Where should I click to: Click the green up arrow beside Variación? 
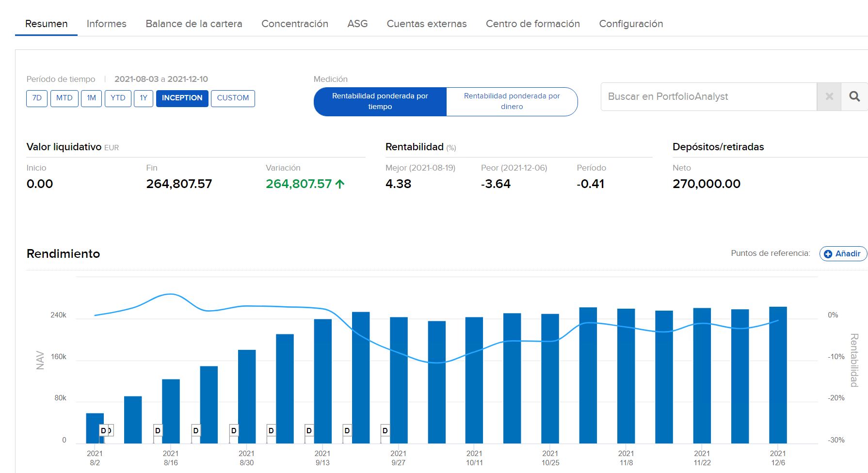tap(340, 184)
